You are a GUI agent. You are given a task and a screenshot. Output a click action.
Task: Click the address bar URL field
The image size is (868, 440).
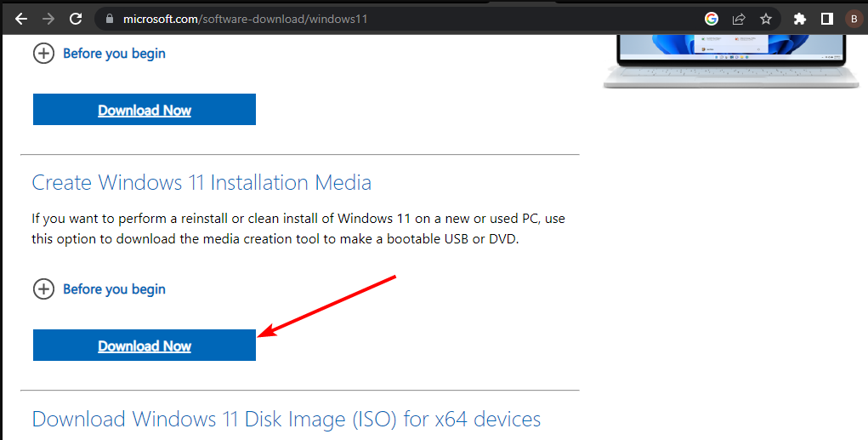[399, 19]
